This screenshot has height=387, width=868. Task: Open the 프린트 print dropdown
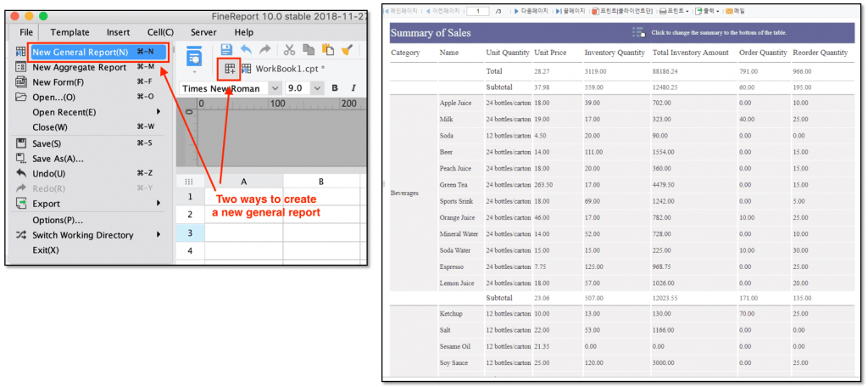pos(687,11)
